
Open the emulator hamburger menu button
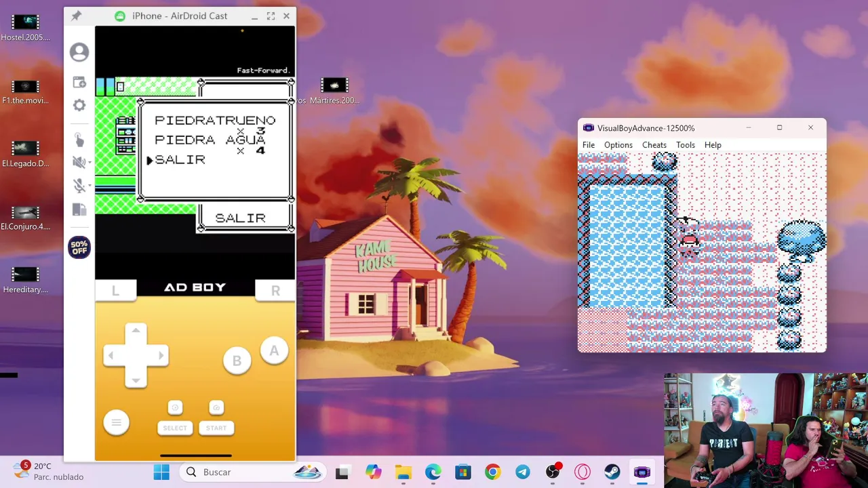(116, 423)
